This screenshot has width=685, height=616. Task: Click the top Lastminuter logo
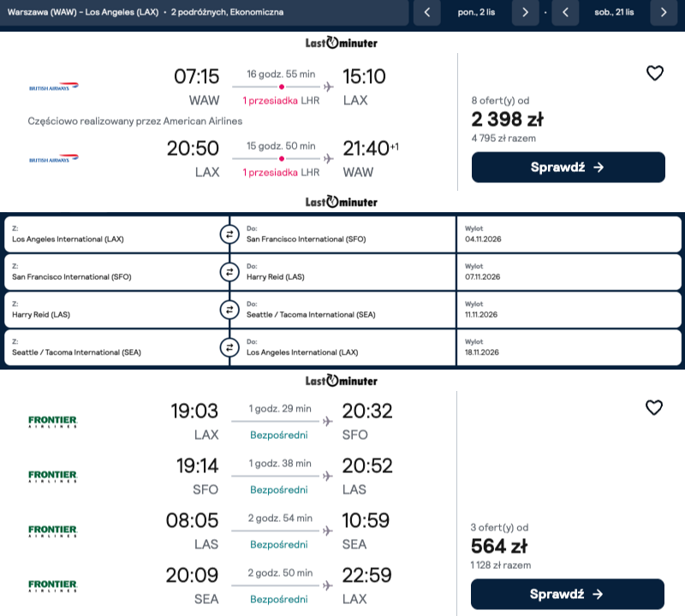[341, 42]
